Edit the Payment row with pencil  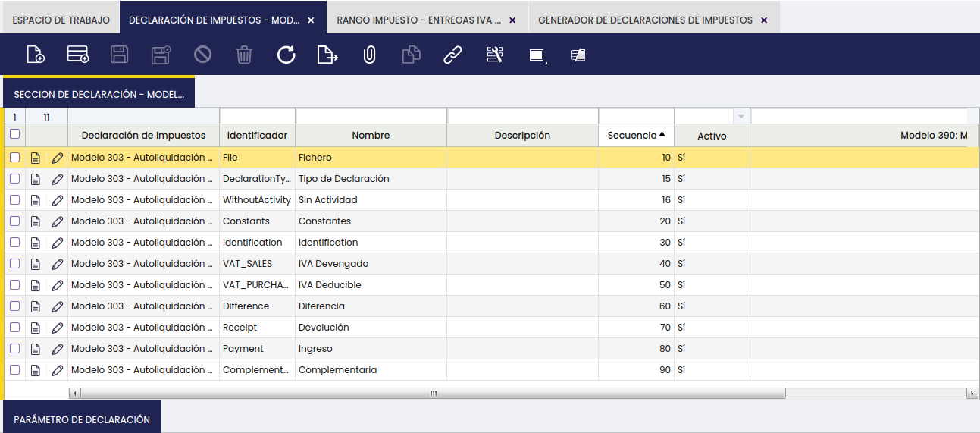click(x=58, y=349)
